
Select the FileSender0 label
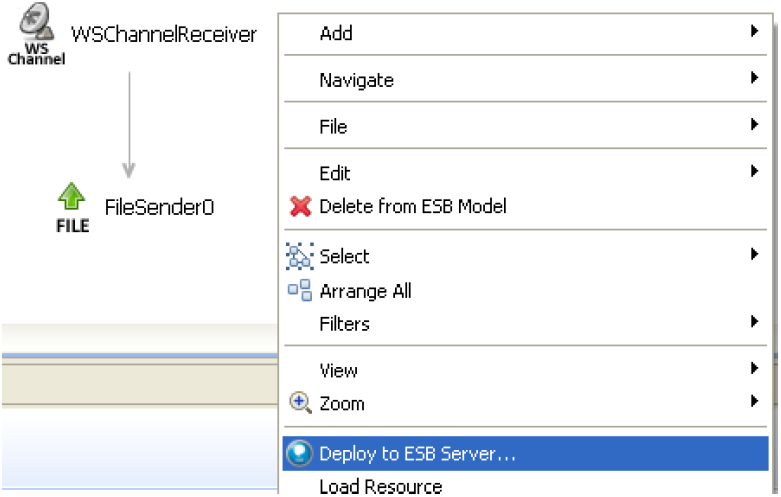tap(159, 208)
